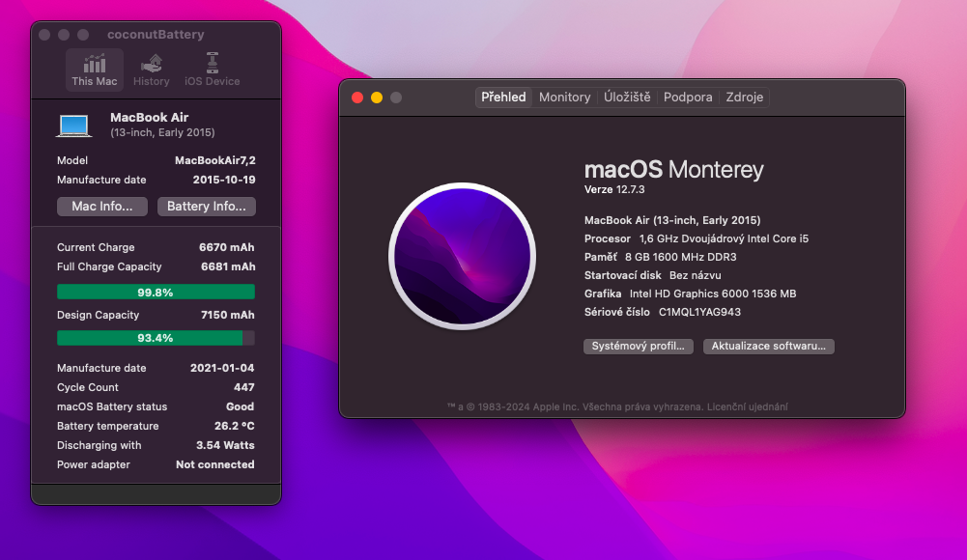Click the Systémový profil button
Image resolution: width=967 pixels, height=560 pixels.
639,347
